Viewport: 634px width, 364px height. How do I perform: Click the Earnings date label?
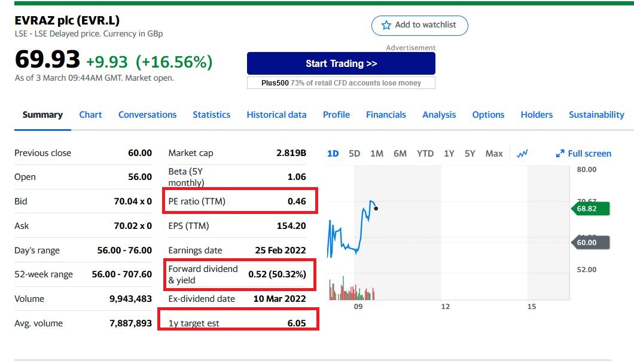pyautogui.click(x=196, y=250)
